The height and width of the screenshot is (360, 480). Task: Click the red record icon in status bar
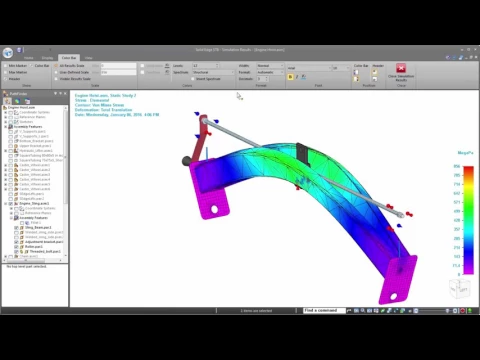pyautogui.click(x=462, y=311)
